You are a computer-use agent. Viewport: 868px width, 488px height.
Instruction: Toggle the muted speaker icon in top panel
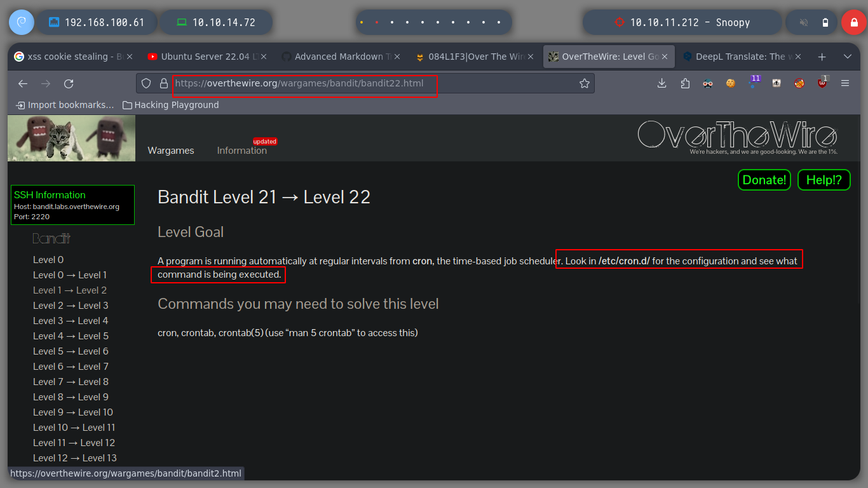[804, 22]
